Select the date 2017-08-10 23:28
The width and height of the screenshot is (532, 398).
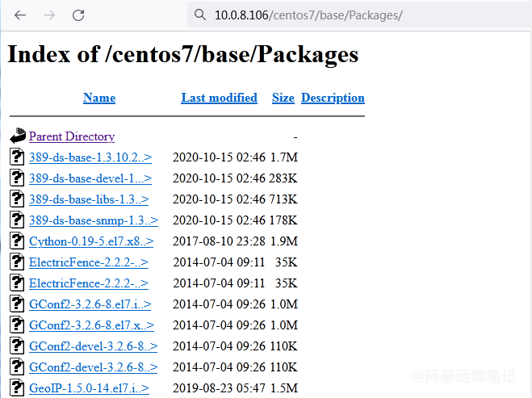219,241
